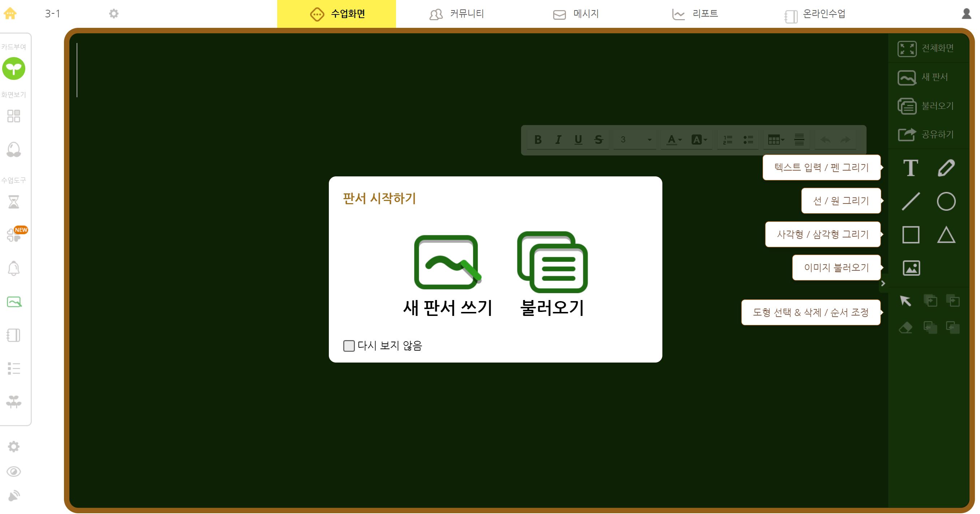Image resolution: width=980 pixels, height=514 pixels.
Task: Toggle the eye visibility icon in sidebar
Action: point(14,472)
